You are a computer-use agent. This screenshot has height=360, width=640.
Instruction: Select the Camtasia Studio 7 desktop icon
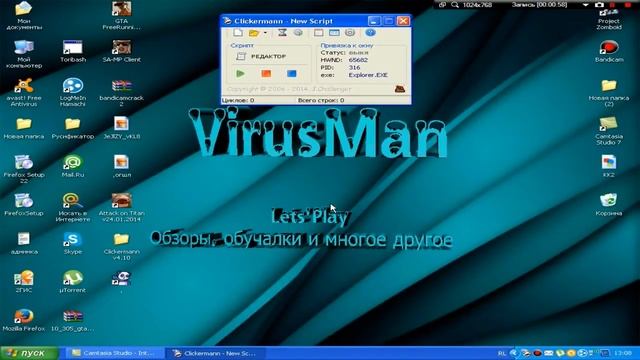pyautogui.click(x=609, y=131)
